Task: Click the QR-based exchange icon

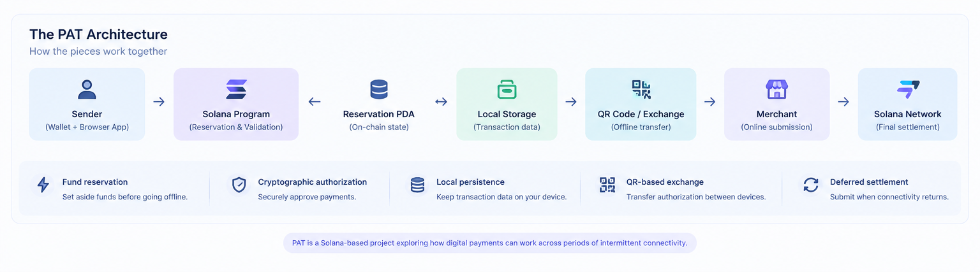Action: 607,185
